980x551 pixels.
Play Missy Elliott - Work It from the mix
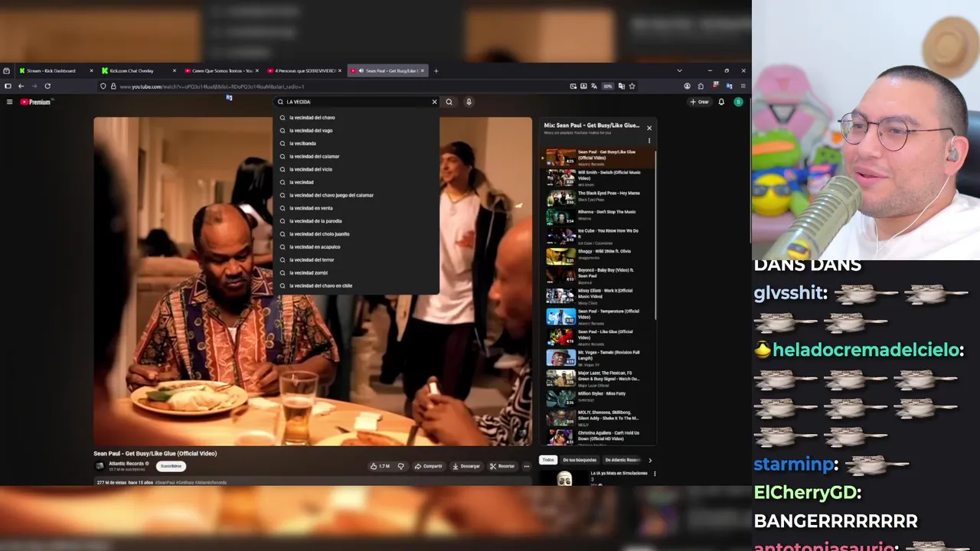[598, 295]
